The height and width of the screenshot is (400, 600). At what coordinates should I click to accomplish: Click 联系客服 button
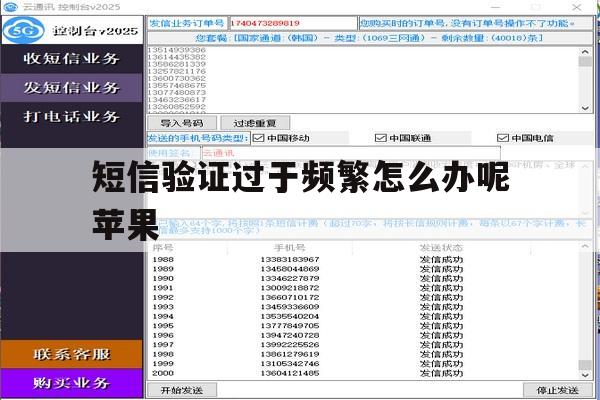(72, 354)
